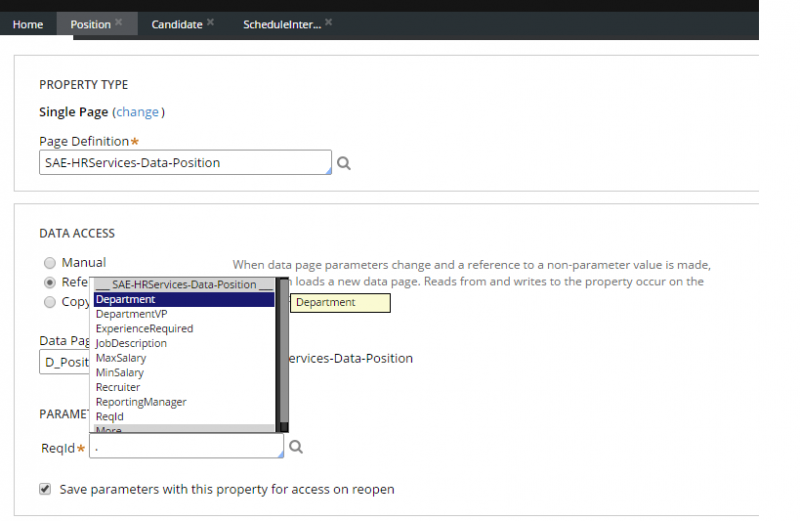Click the ReqId parameter input field
The width and height of the screenshot is (800, 521).
pos(186,446)
